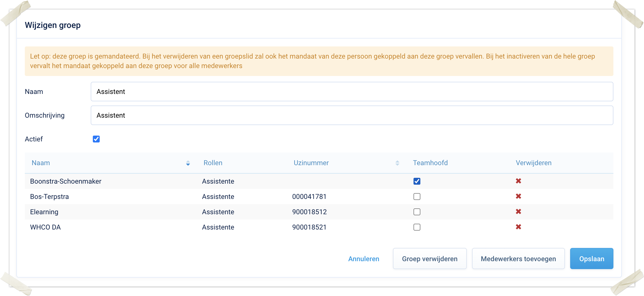The width and height of the screenshot is (644, 296).
Task: Select the Elearning table row name
Action: [x=44, y=212]
